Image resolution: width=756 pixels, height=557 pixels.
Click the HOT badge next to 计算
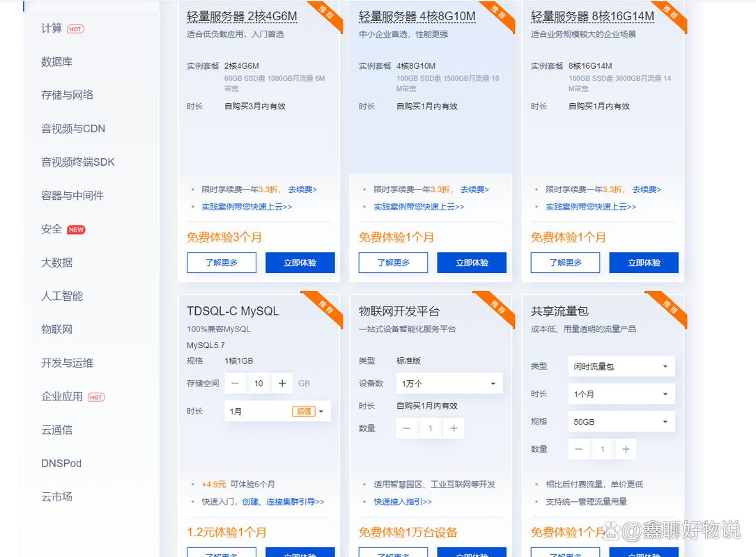(x=75, y=29)
